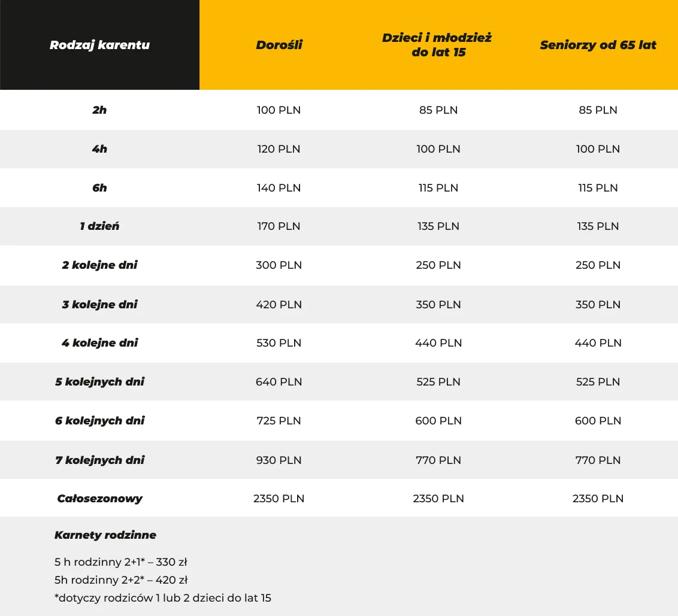Select the '5 kolejnych dni' row label
The height and width of the screenshot is (616, 678).
(x=99, y=382)
